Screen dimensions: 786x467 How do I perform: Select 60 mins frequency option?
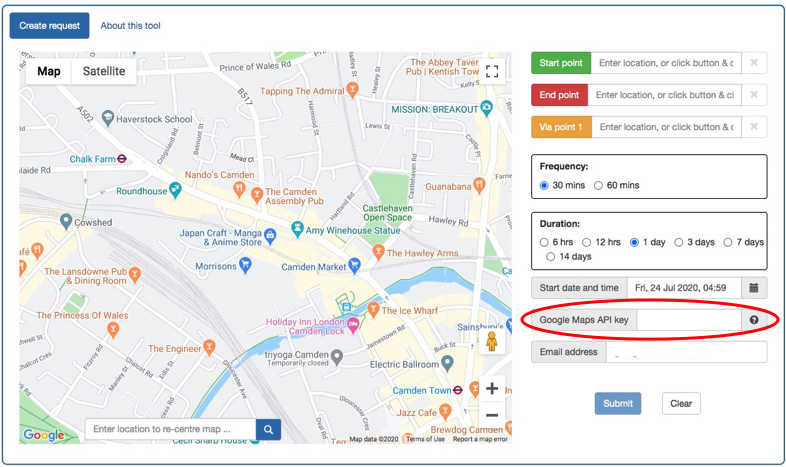[x=599, y=185]
